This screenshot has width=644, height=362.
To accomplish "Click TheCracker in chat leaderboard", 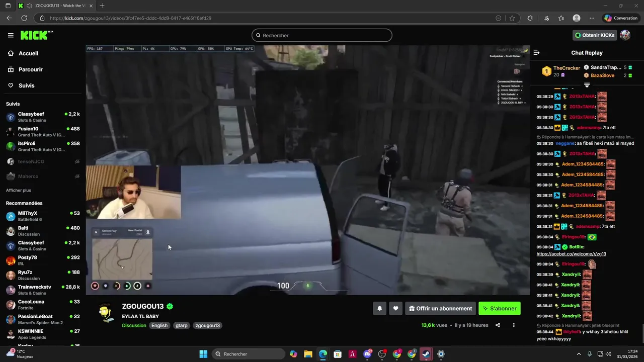I will tap(567, 68).
